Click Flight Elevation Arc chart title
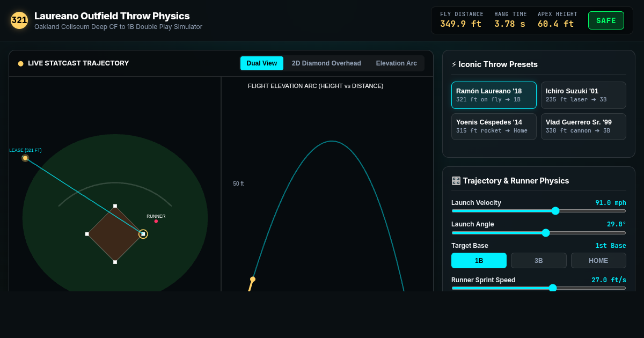This screenshot has width=644, height=338. coord(316,86)
